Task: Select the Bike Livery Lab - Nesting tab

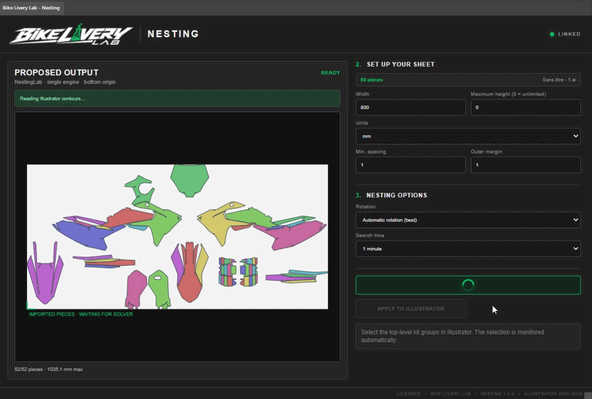Action: pyautogui.click(x=32, y=8)
